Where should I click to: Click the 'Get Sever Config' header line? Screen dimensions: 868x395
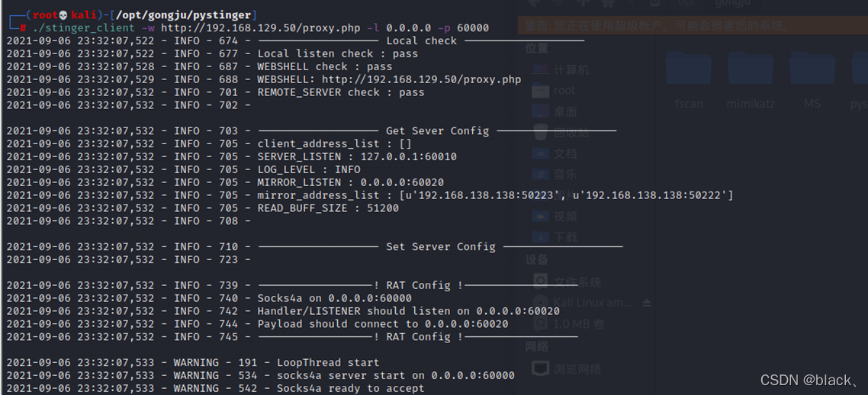click(311, 130)
